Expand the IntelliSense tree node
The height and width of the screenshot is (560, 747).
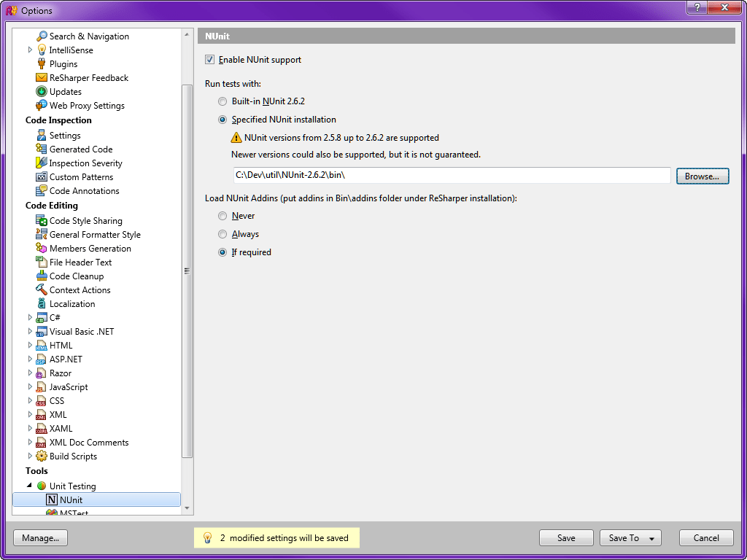[x=30, y=50]
